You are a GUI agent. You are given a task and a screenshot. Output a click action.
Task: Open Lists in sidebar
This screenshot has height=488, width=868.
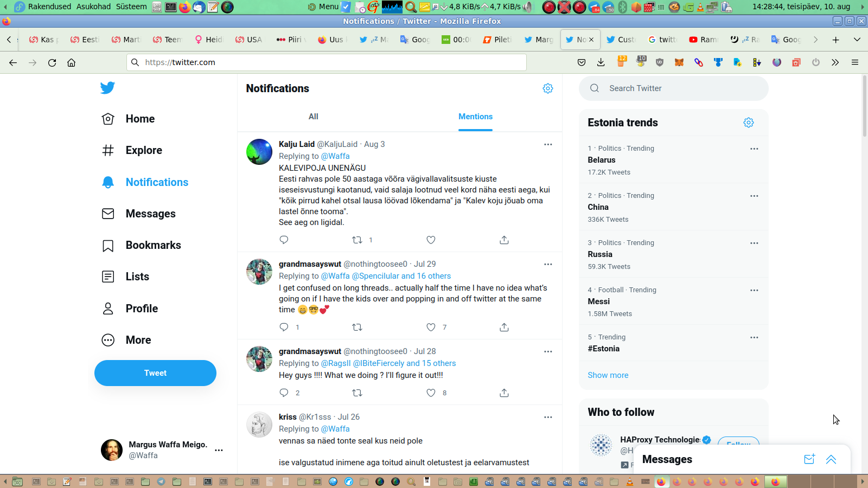(x=126, y=277)
